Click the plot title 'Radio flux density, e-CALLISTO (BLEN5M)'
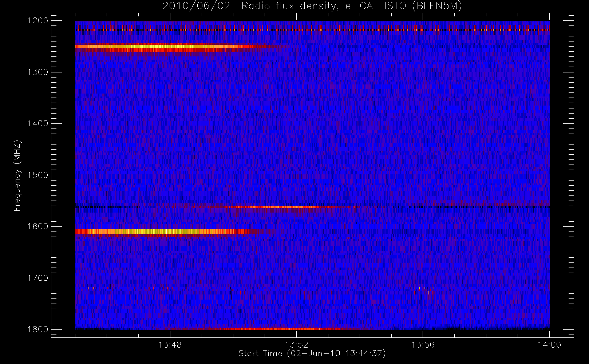The height and width of the screenshot is (364, 589). click(x=352, y=6)
